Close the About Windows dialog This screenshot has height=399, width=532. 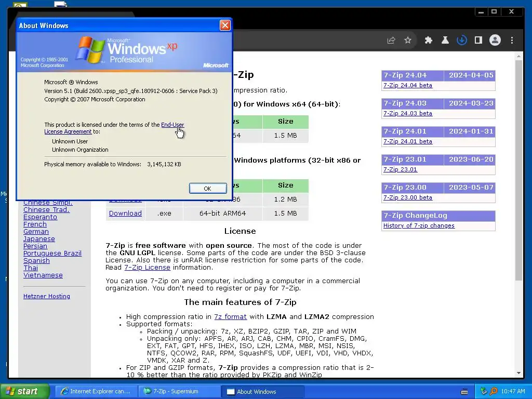[x=225, y=25]
